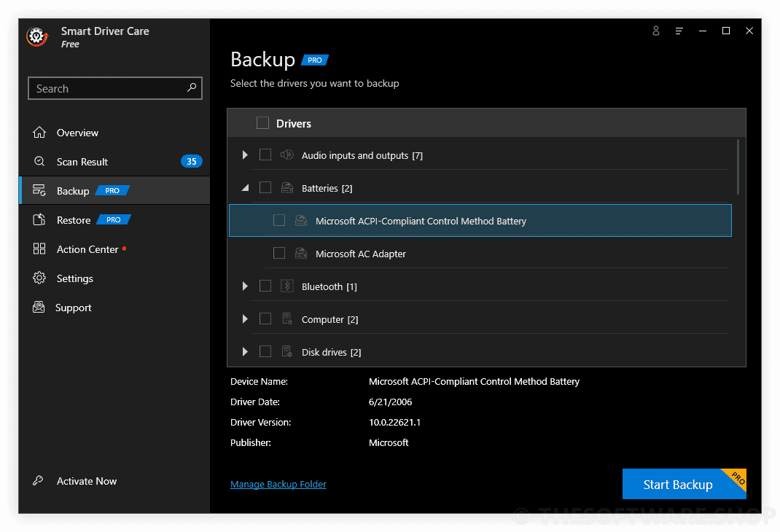This screenshot has height=532, width=780.
Task: Click the Backup sidebar icon
Action: click(x=39, y=190)
